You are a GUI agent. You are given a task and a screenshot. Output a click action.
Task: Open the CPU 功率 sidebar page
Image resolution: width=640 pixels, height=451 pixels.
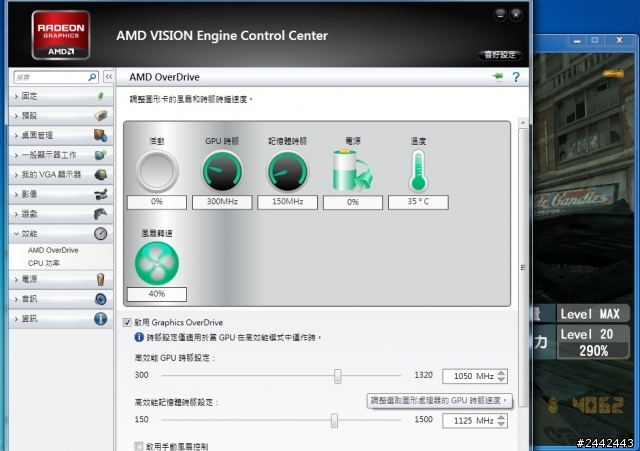(44, 263)
